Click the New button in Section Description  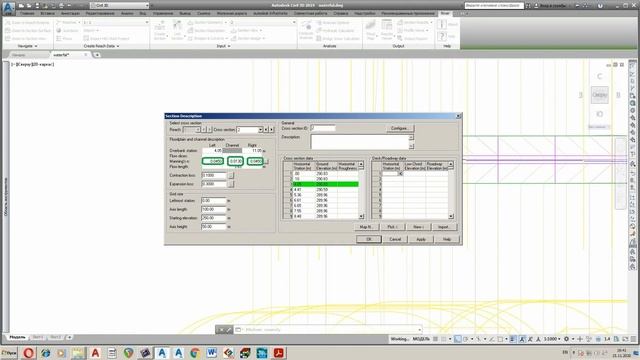[418, 227]
